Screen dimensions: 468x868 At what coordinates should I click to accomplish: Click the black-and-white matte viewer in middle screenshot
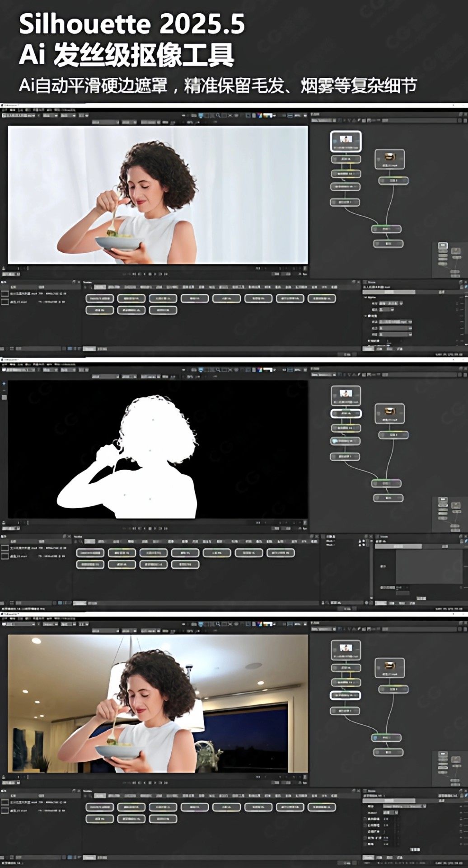[158, 449]
